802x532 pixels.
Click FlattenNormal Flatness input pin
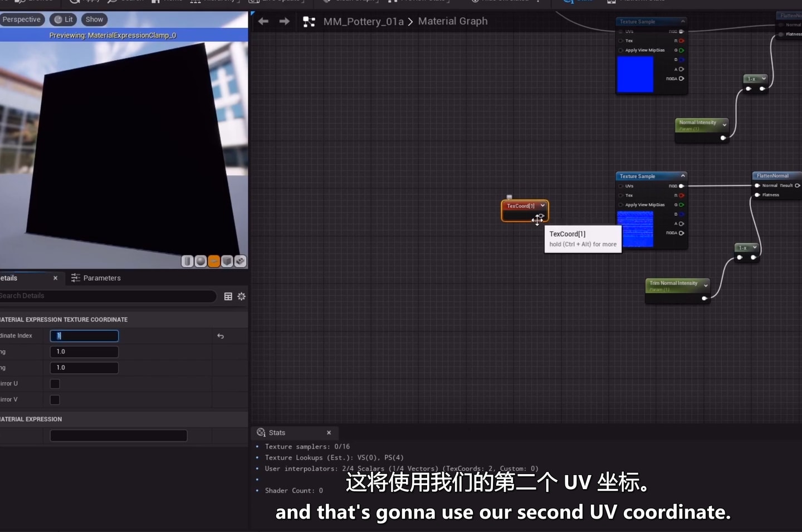point(757,195)
